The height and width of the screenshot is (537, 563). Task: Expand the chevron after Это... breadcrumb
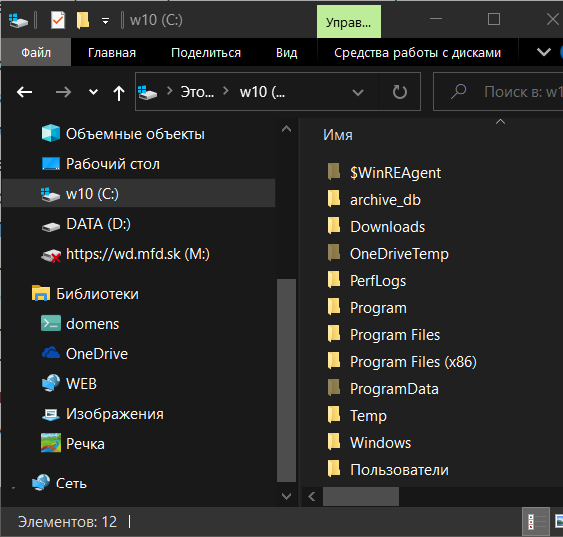click(x=226, y=91)
